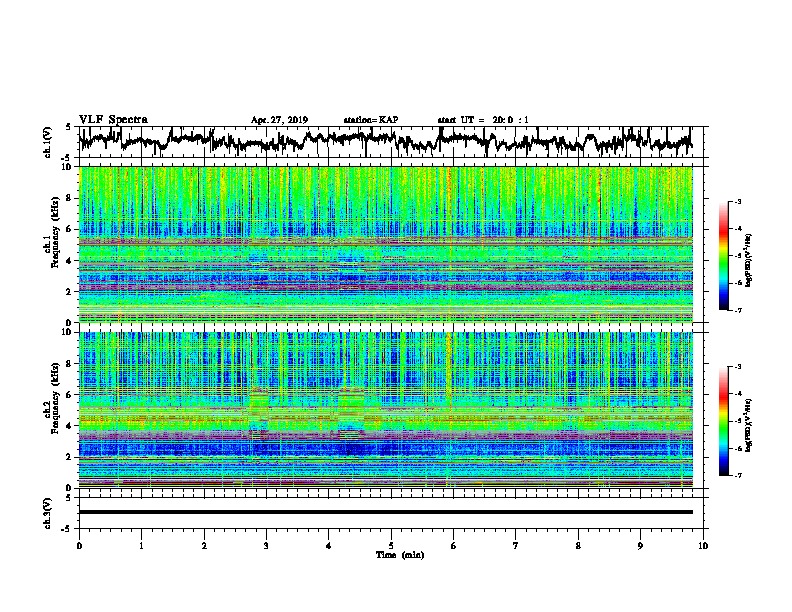
Task: Click the ch.2 color scale log(PSD) unit label
Action: click(x=749, y=425)
